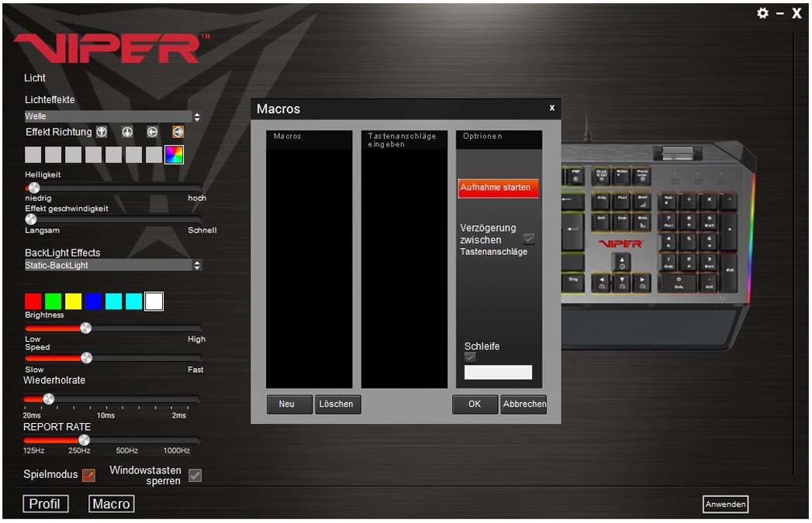The width and height of the screenshot is (812, 523).
Task: Toggle the Windowstasten sperren checkbox
Action: coord(195,476)
